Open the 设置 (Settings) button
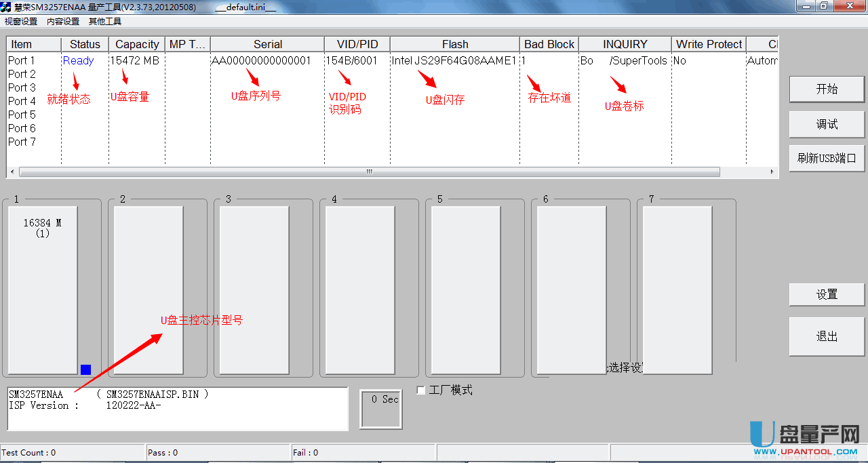Screen dimensions: 868x463 (x=827, y=295)
